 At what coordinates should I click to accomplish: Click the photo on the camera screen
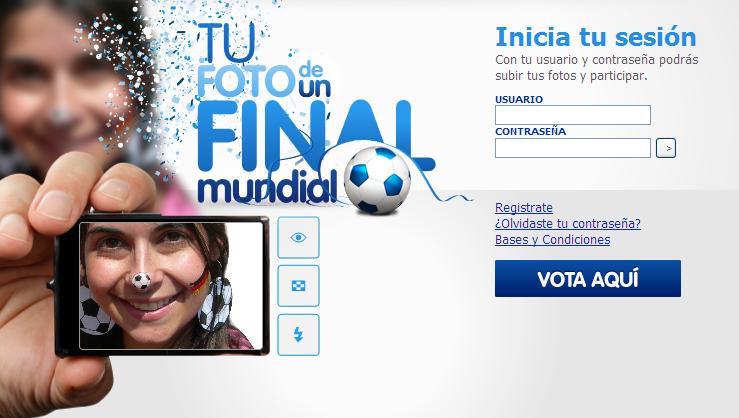(x=171, y=286)
